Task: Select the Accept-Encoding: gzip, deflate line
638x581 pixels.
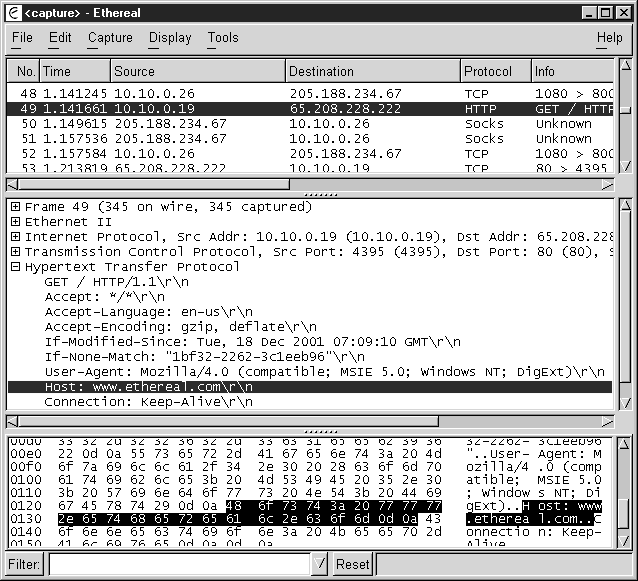Action: tap(180, 327)
